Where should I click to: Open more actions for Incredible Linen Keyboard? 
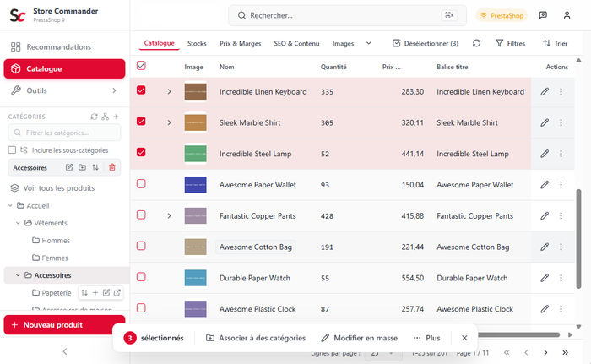pyautogui.click(x=561, y=92)
